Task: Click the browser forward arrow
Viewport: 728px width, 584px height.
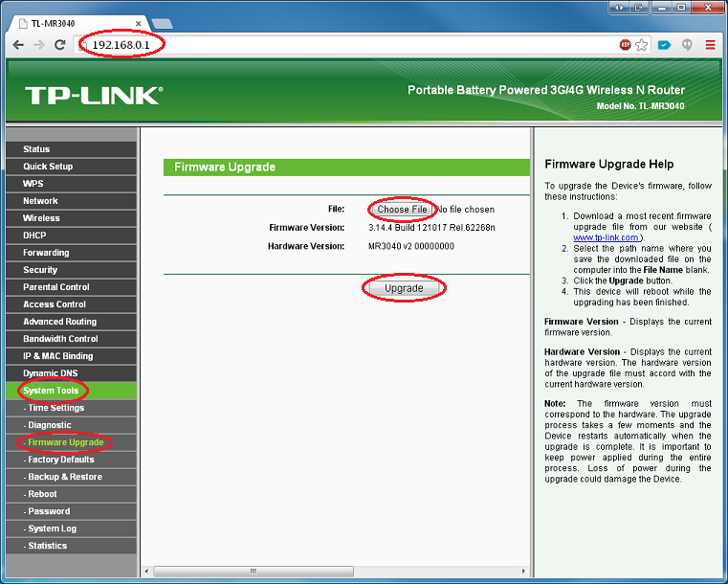Action: click(39, 45)
